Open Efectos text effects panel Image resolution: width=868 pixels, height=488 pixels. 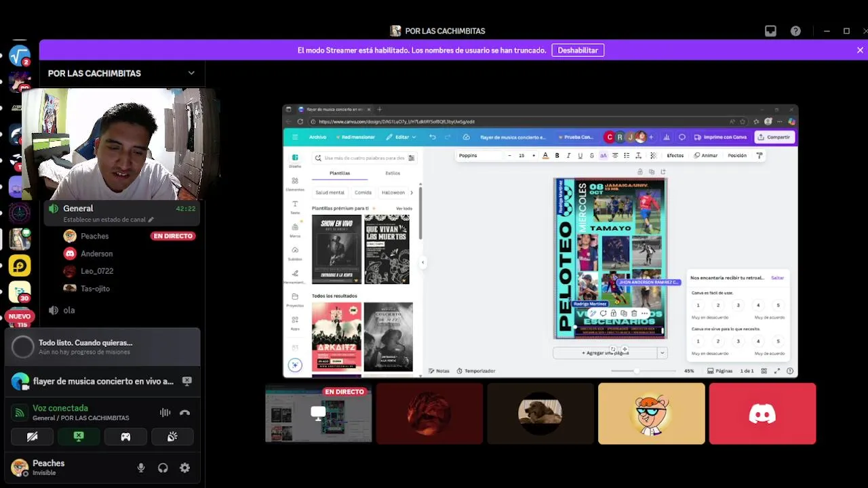click(675, 155)
